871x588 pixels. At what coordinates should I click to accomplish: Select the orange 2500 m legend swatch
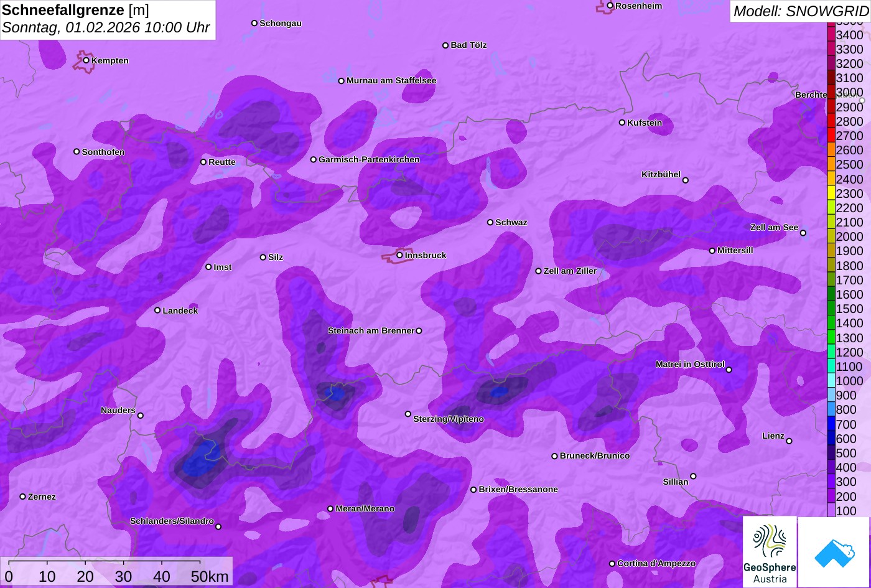pyautogui.click(x=831, y=164)
